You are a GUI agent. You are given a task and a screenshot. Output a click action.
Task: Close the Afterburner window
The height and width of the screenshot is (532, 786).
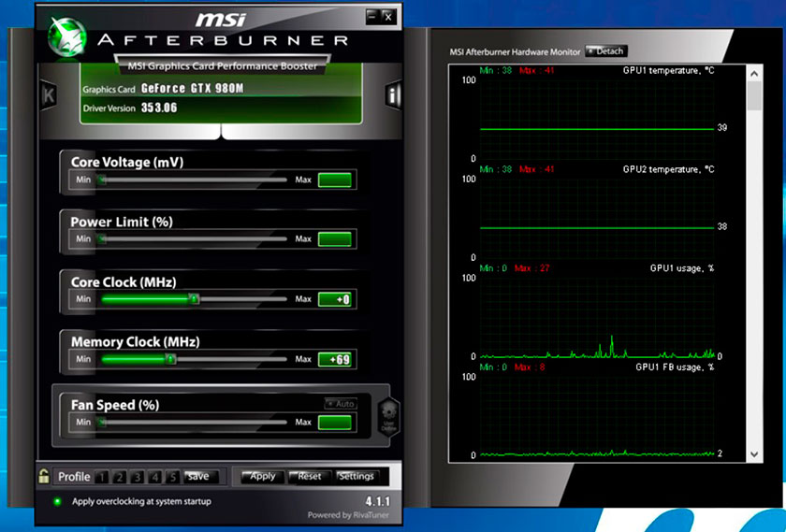pyautogui.click(x=388, y=17)
